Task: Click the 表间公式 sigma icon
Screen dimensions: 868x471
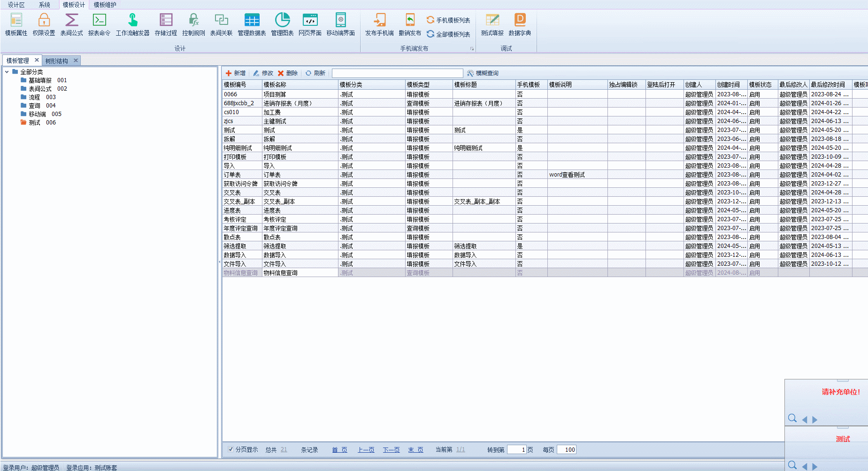Action: click(71, 24)
